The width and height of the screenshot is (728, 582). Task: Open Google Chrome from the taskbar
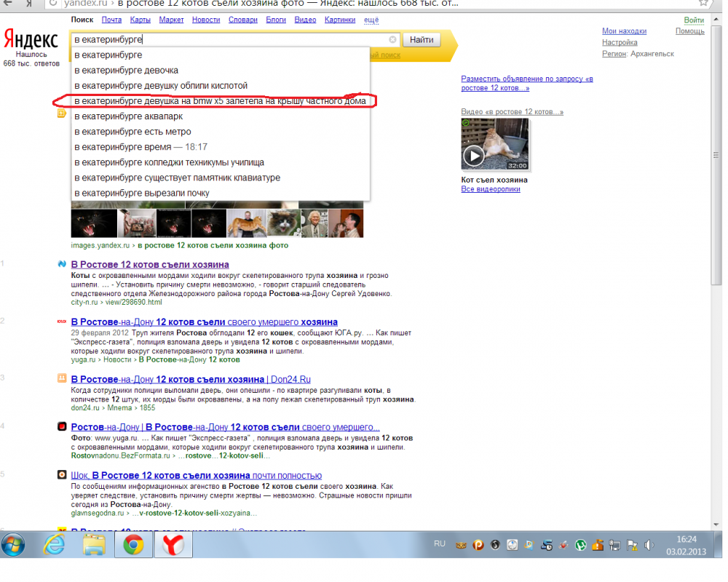click(133, 545)
